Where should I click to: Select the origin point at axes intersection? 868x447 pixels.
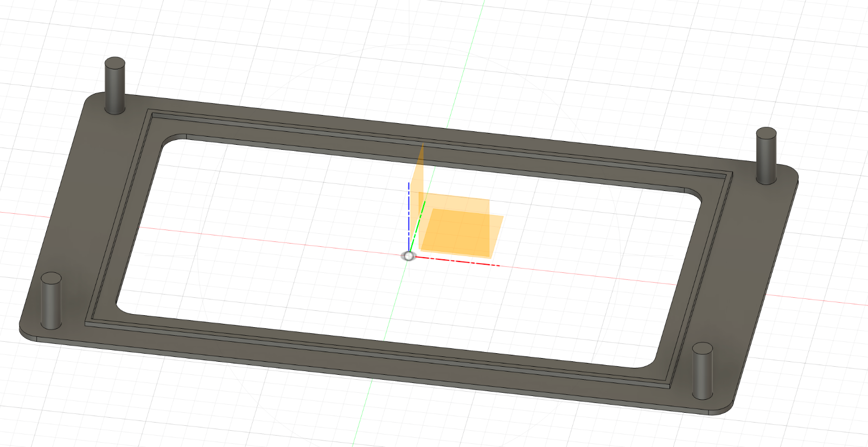408,256
